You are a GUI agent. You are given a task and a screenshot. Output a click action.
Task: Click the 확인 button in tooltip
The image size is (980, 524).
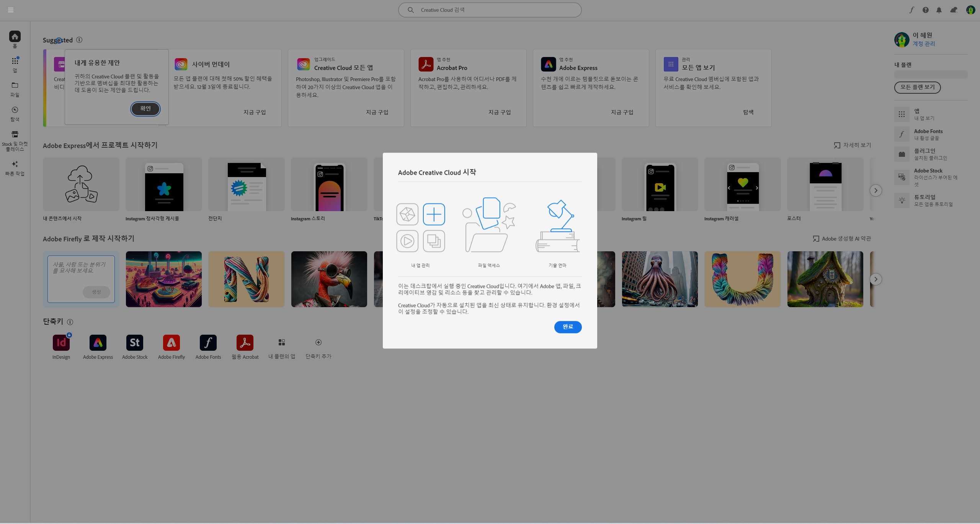click(x=145, y=109)
